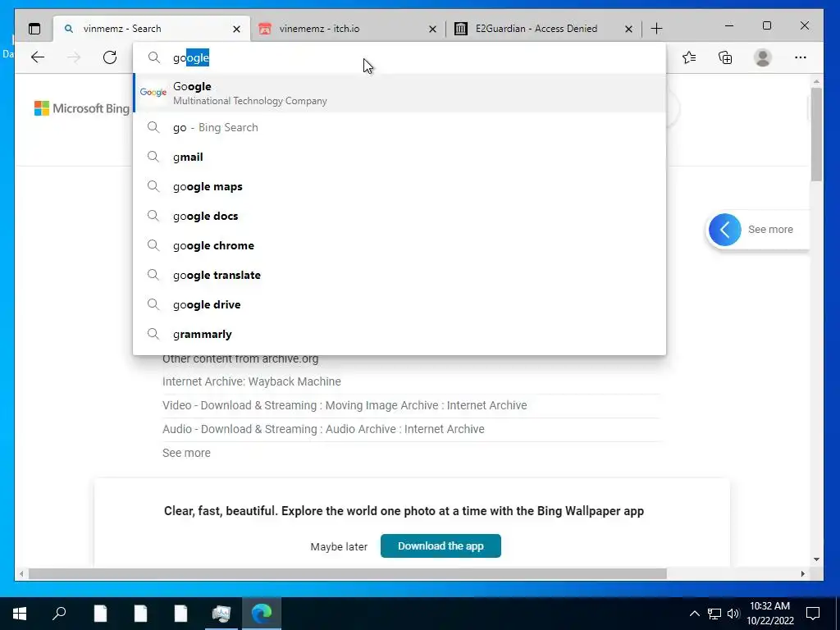Pick the google drive suggestion

coord(399,304)
